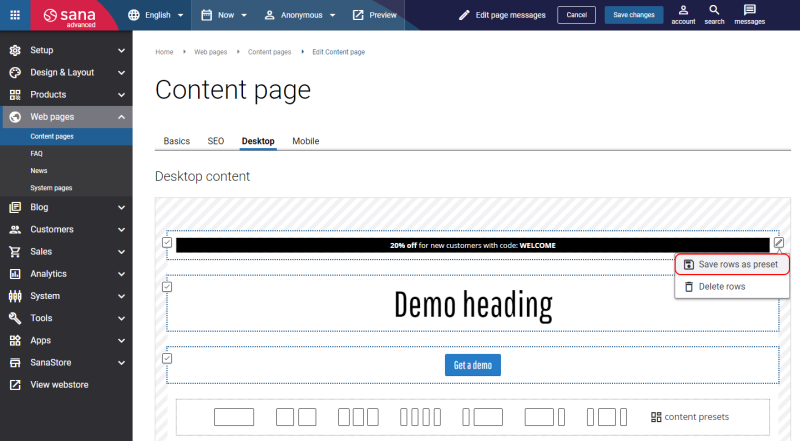Click the SanaStore shop icon

point(15,362)
